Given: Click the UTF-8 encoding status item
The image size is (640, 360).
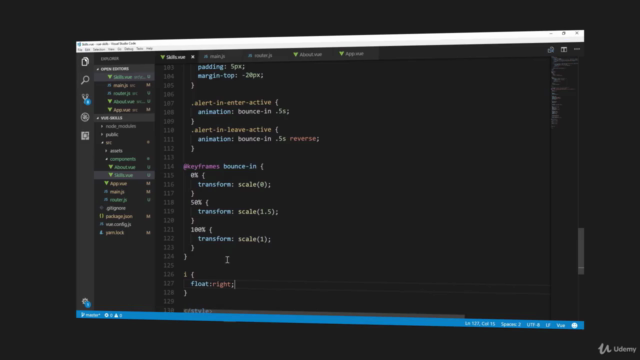Looking at the screenshot, I should pyautogui.click(x=533, y=324).
